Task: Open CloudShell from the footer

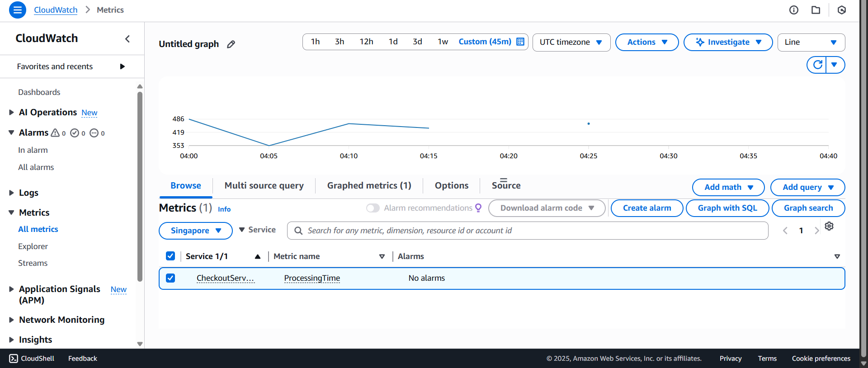Action: click(x=32, y=359)
